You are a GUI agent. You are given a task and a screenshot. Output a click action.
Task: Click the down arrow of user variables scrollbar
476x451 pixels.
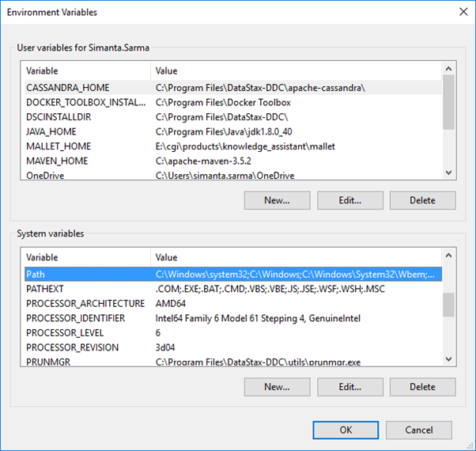click(x=448, y=172)
